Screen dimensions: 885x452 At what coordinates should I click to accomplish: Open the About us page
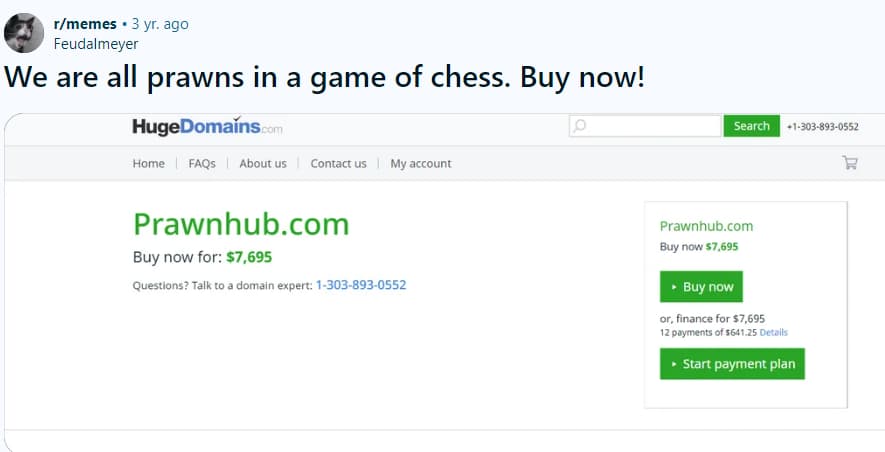pos(263,164)
